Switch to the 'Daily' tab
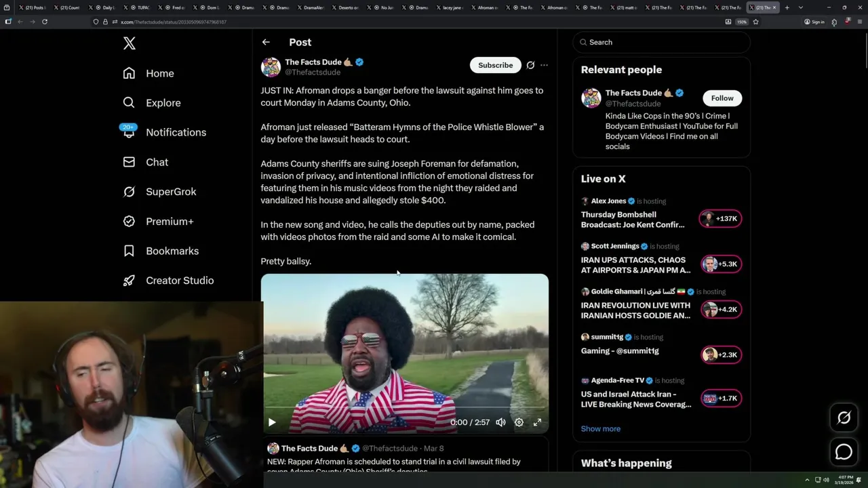868x488 pixels. (x=102, y=7)
